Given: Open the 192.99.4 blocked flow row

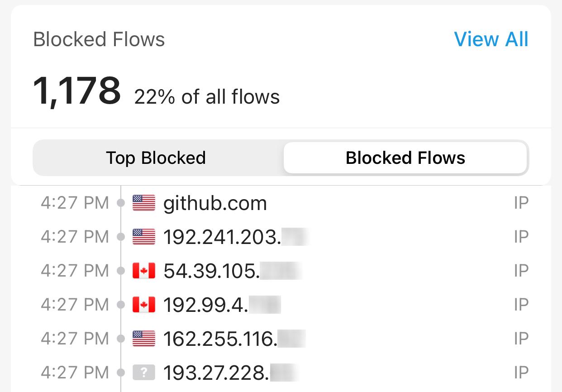Looking at the screenshot, I should point(281,305).
